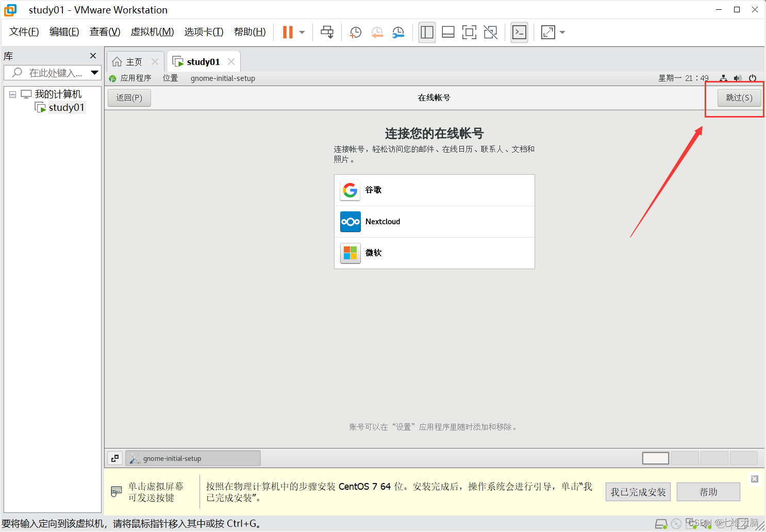Click the stretch guest display icon
Viewport: 766px width, 532px height.
[548, 32]
